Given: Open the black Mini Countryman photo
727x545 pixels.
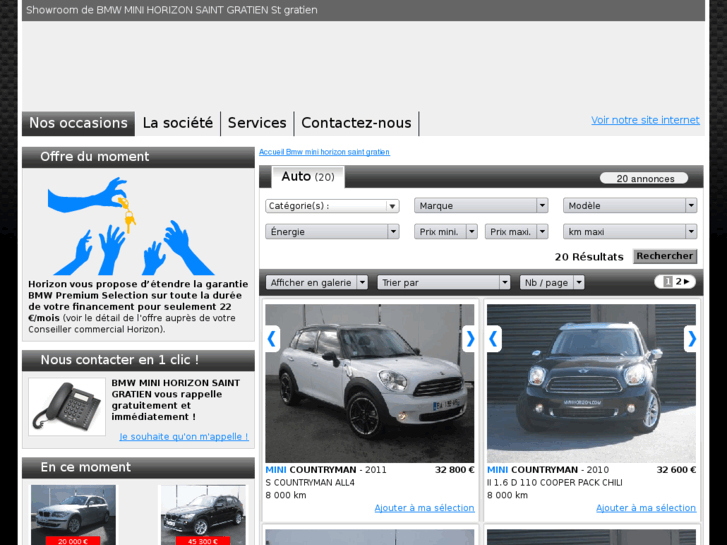Looking at the screenshot, I should click(591, 383).
